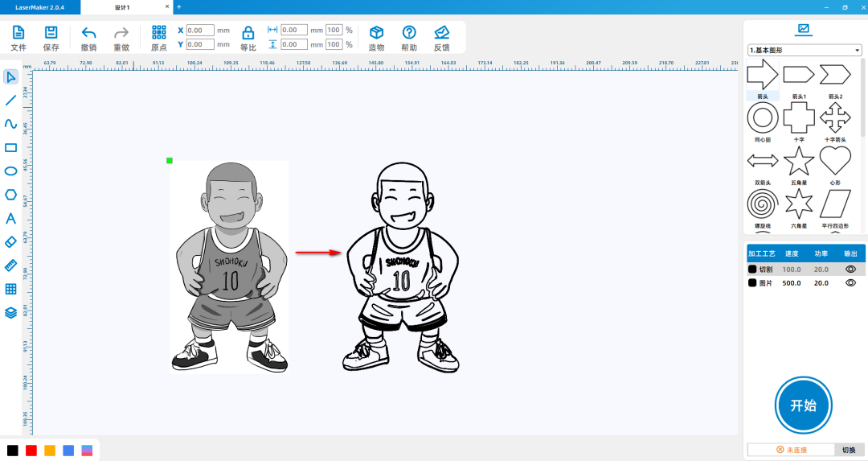
Task: Pick the rectangle shape tool
Action: [x=10, y=147]
